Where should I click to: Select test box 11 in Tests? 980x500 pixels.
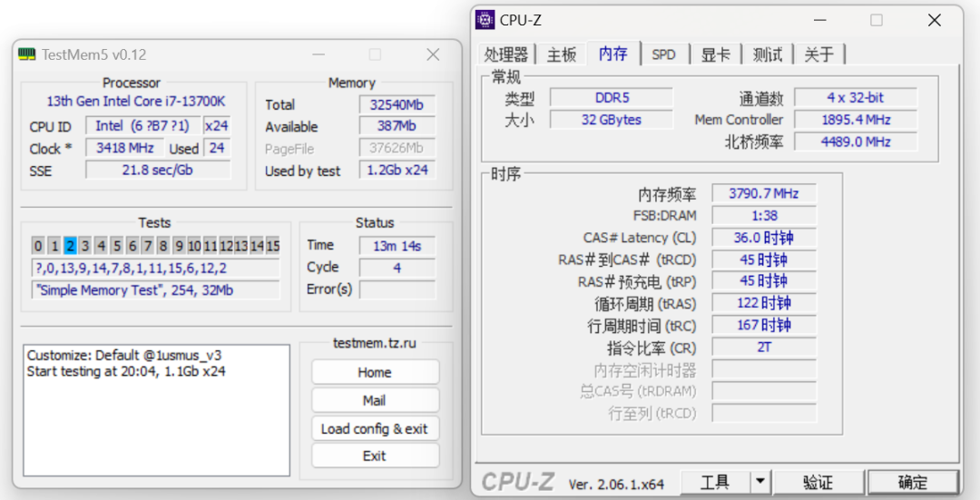coord(211,246)
